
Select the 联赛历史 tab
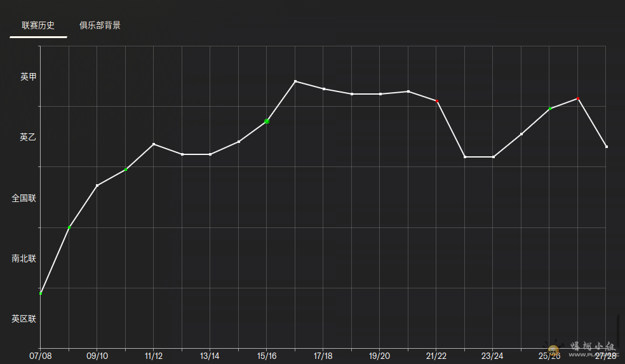38,25
